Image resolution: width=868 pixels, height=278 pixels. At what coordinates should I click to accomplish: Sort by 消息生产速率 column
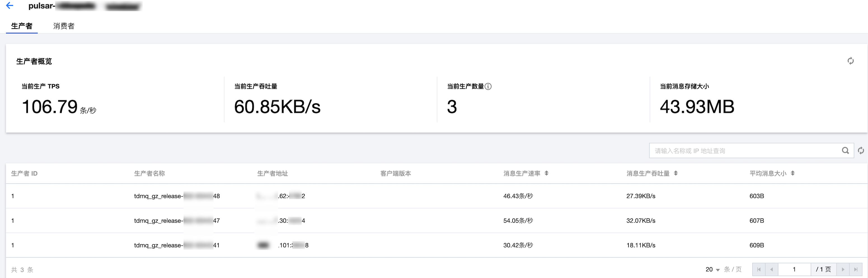(x=546, y=173)
